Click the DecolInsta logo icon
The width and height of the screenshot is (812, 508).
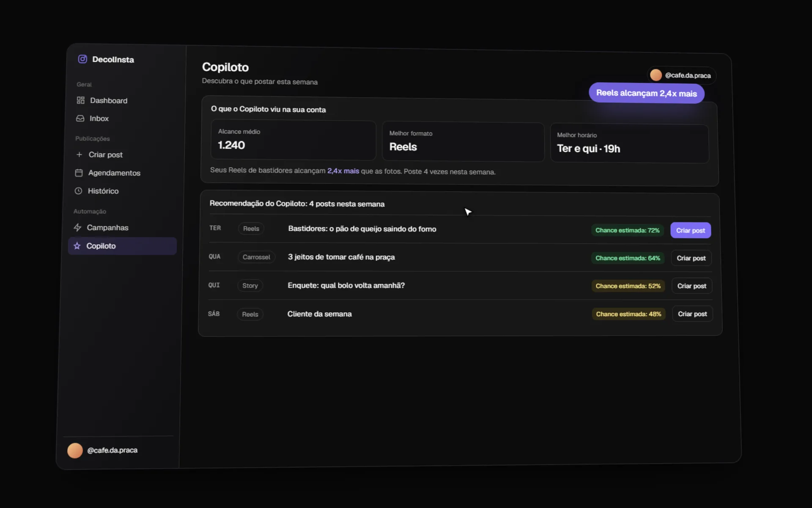pos(82,59)
